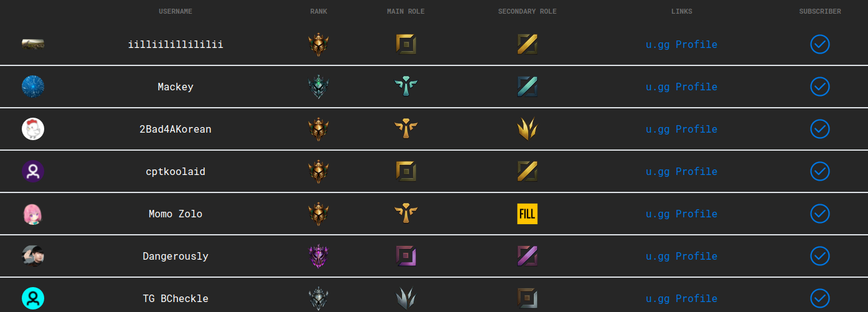Click iilliilillililii's gold mid secondary role icon
Viewport: 868px width, 312px height.
pyautogui.click(x=527, y=44)
